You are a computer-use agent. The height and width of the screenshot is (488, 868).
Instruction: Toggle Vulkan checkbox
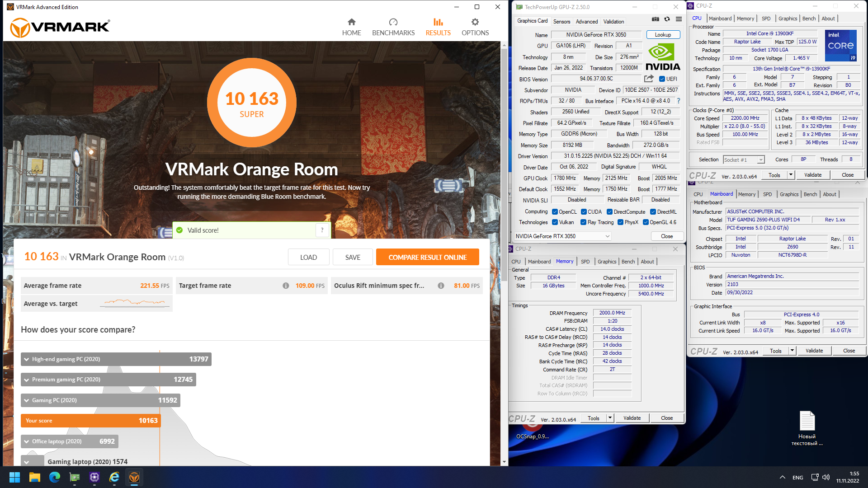click(555, 222)
